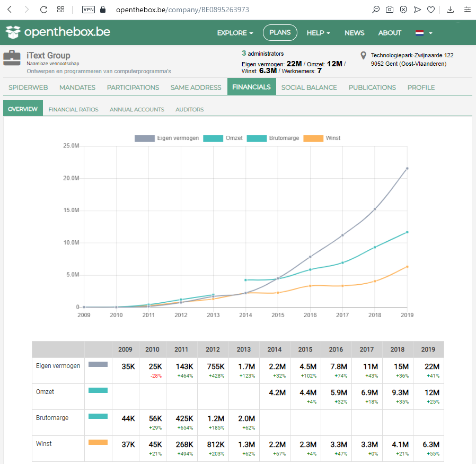Click the Dutch flag language icon
Viewport: 476px width, 464px height.
(x=419, y=33)
